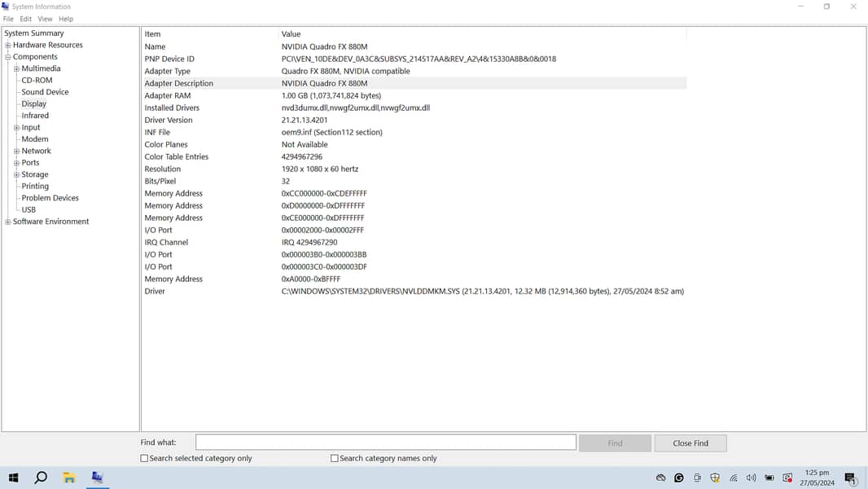Click the taskbar search magnifier icon
The width and height of the screenshot is (868, 489).
click(x=41, y=478)
